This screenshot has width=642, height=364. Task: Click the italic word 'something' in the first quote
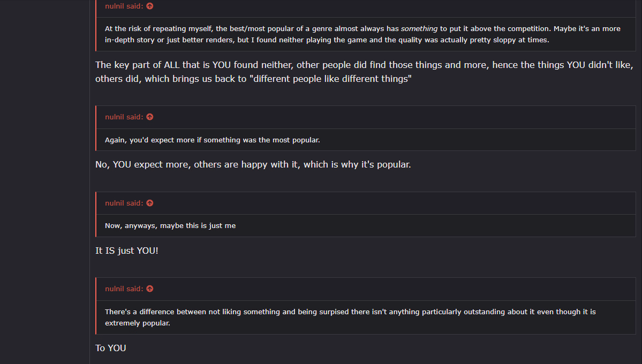click(419, 29)
